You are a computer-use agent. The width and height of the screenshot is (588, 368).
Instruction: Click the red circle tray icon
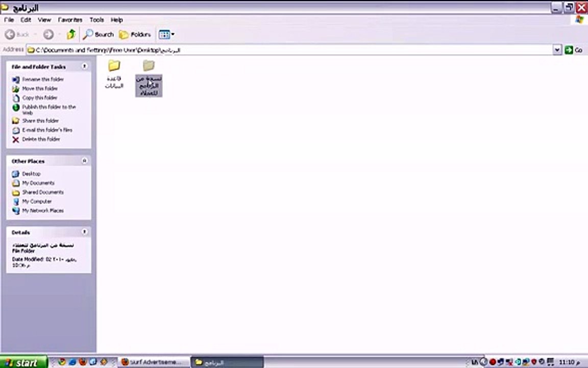coord(493,362)
